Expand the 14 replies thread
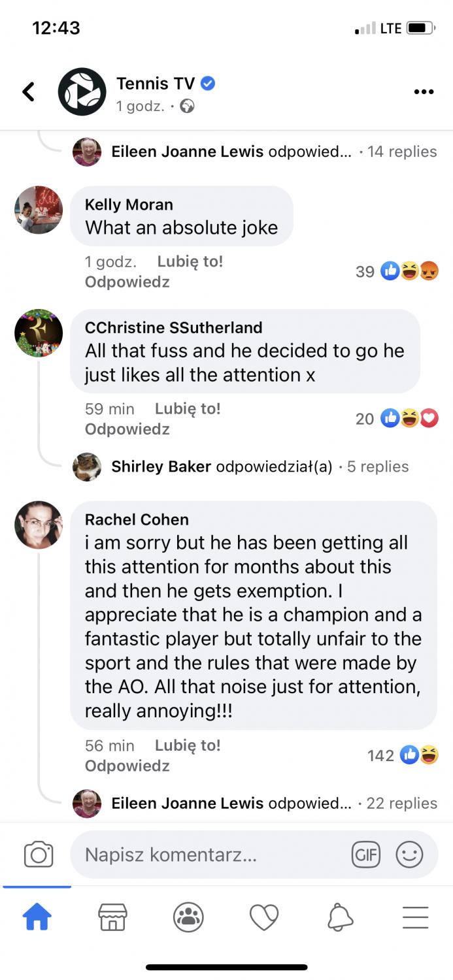 coord(401,152)
